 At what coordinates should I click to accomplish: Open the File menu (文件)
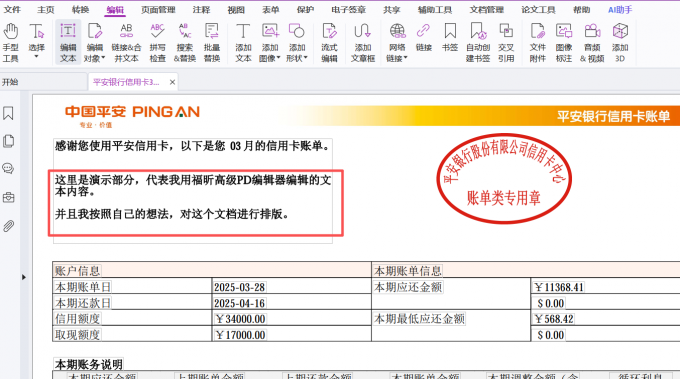click(12, 10)
